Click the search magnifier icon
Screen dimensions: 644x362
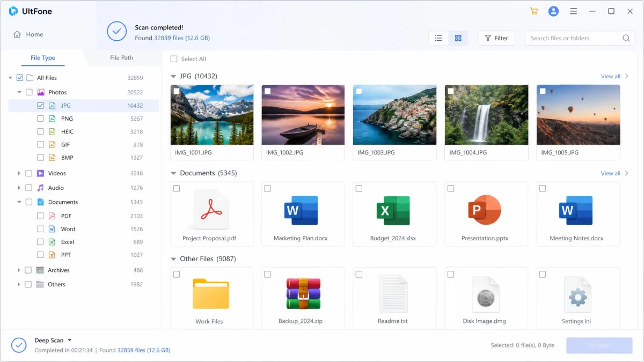626,38
